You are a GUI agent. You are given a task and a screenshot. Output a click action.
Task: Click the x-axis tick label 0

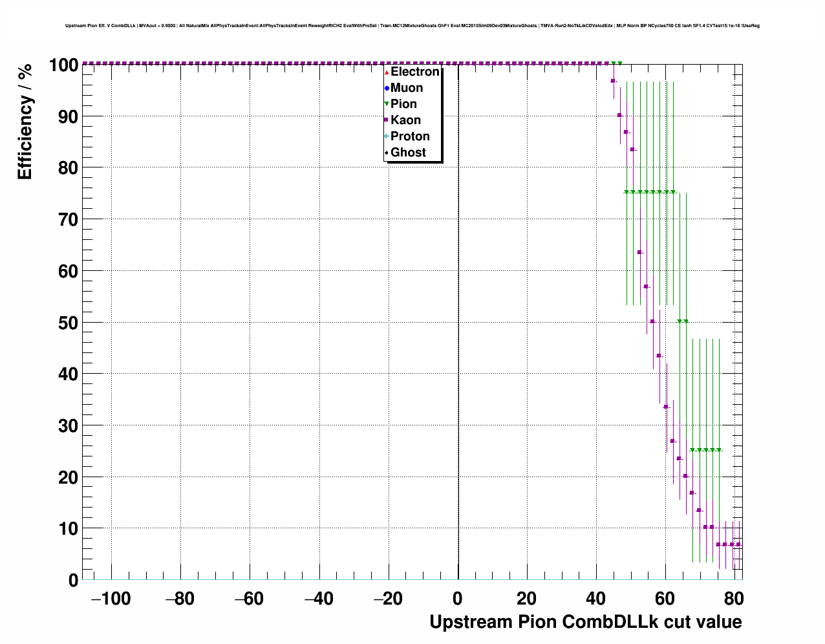pos(458,599)
